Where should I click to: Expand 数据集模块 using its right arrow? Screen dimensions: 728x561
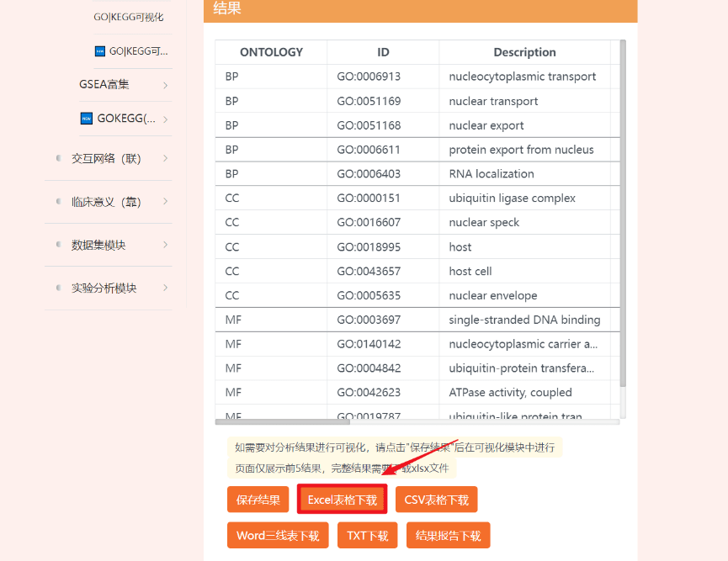point(165,245)
